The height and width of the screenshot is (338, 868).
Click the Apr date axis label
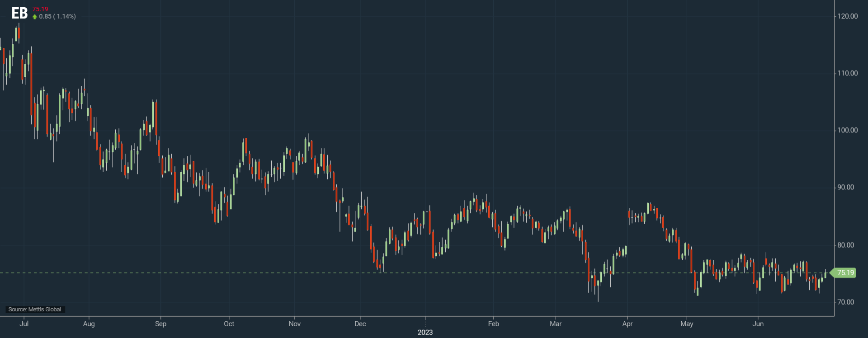tap(627, 324)
